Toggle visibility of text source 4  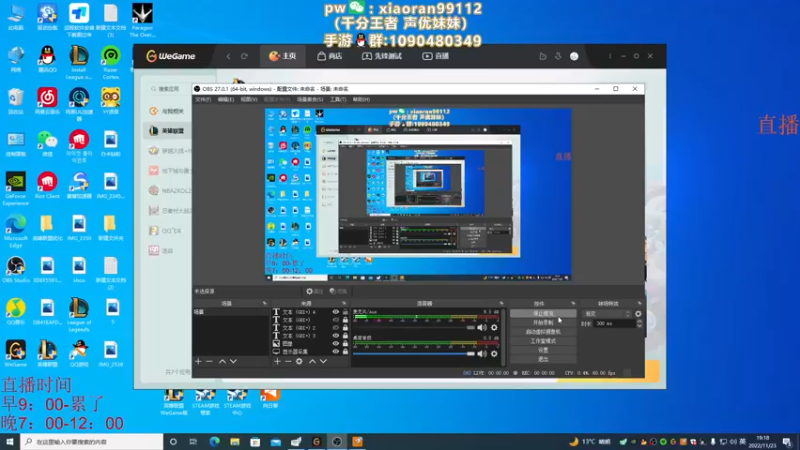[x=335, y=312]
